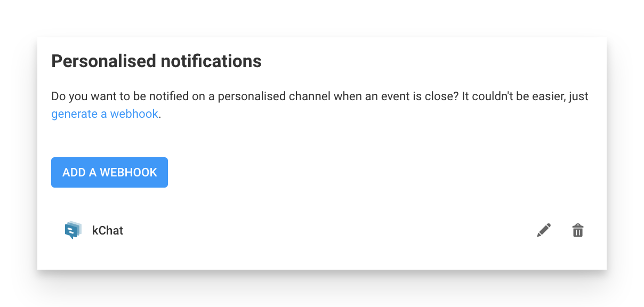
Task: Click the kChat label text
Action: click(x=108, y=230)
